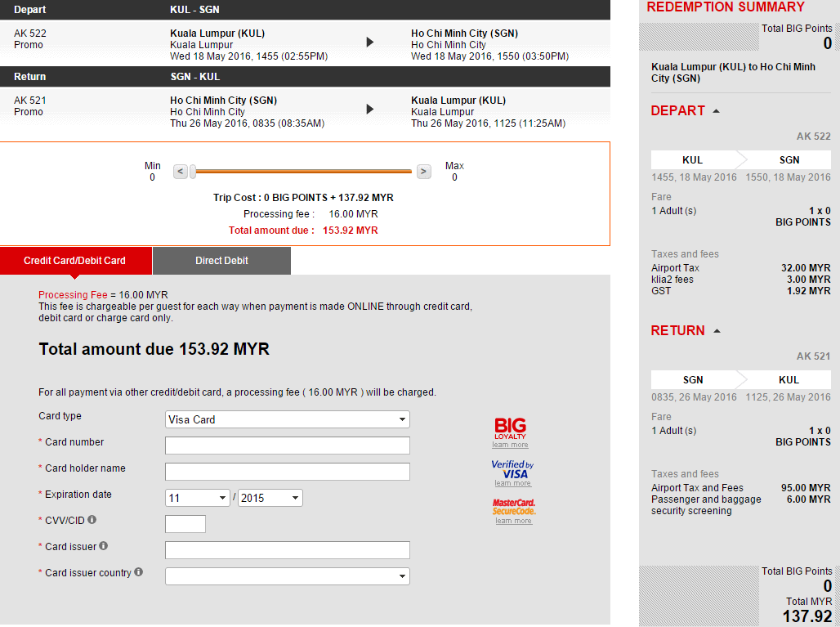Click 'Thu 26 May 2016, 1125 (11:25AM)' arrival time
Viewport: 840px width, 627px height.
488,123
